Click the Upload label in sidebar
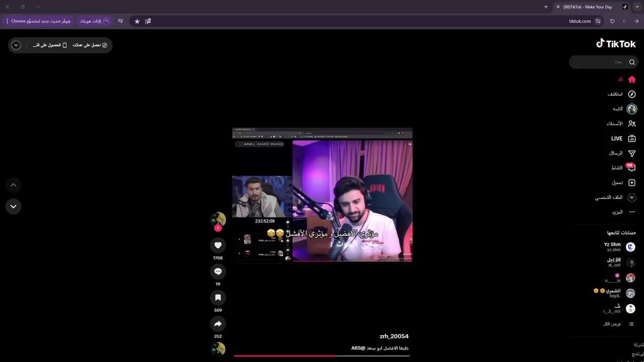Image resolution: width=644 pixels, height=362 pixels. [617, 183]
